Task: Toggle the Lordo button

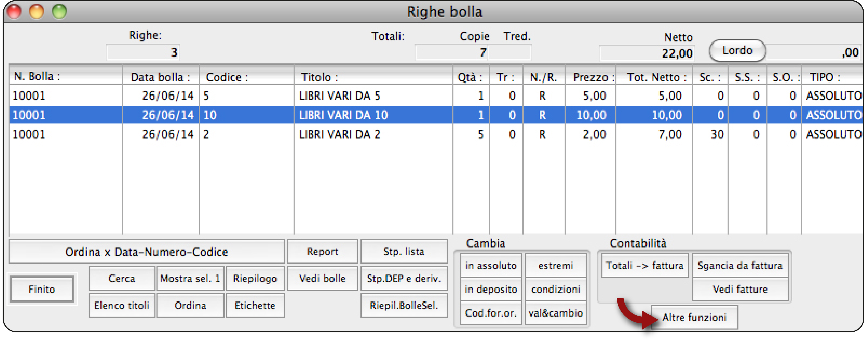Action: pyautogui.click(x=737, y=50)
